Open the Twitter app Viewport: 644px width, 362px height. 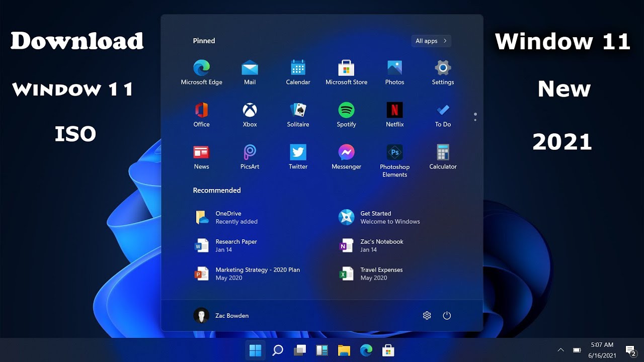pyautogui.click(x=298, y=157)
